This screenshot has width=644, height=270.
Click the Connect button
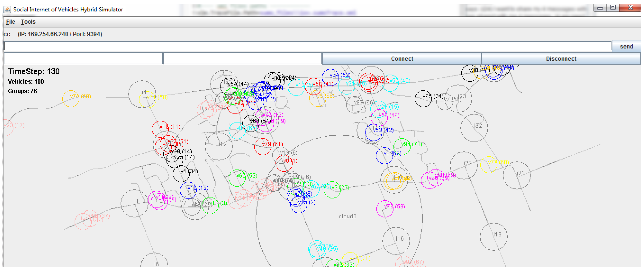pos(402,59)
